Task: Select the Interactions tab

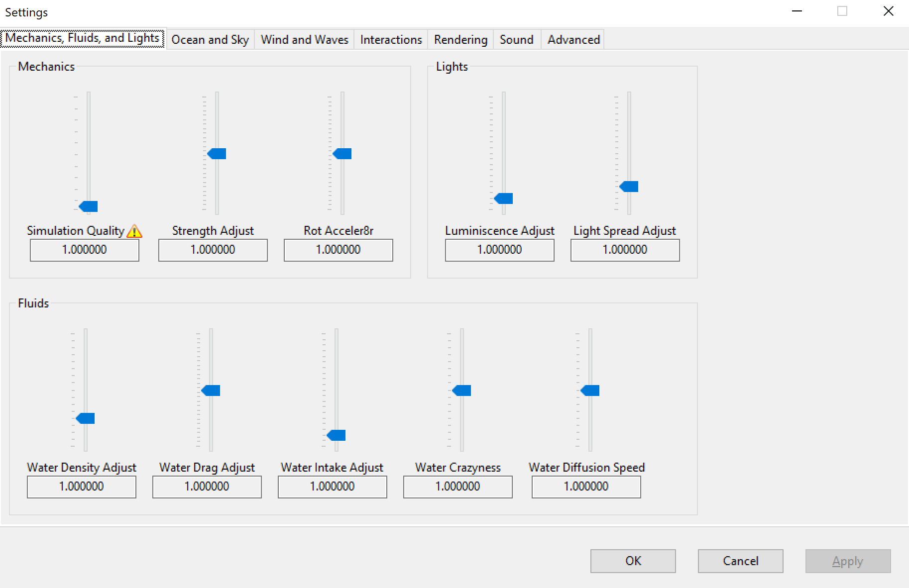Action: (391, 40)
